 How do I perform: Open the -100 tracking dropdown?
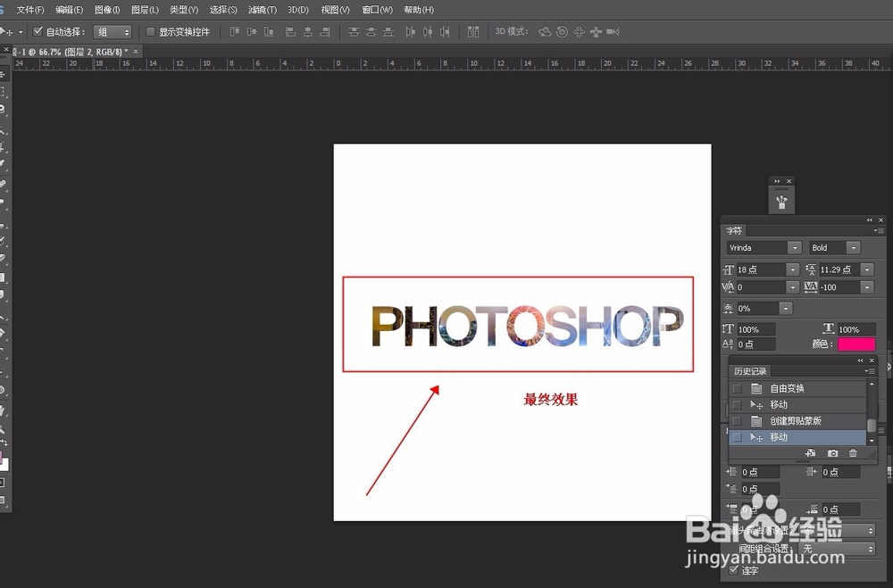[867, 287]
